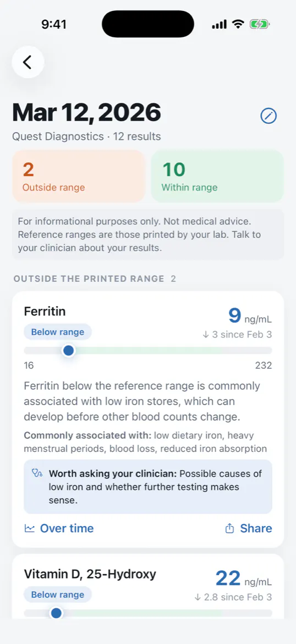296x644 pixels.
Task: Tap the battery indicator in status bar
Action: [260, 25]
